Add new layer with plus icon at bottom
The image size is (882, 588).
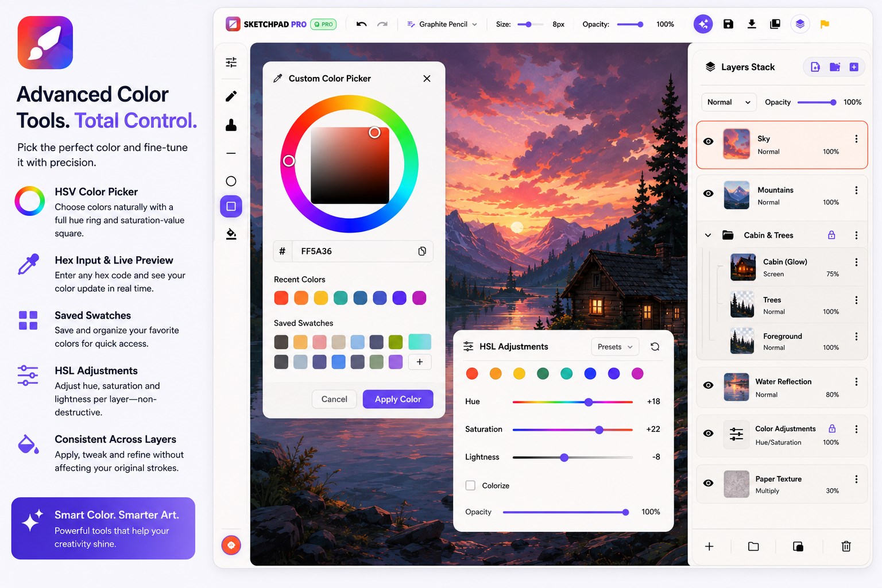pos(709,546)
